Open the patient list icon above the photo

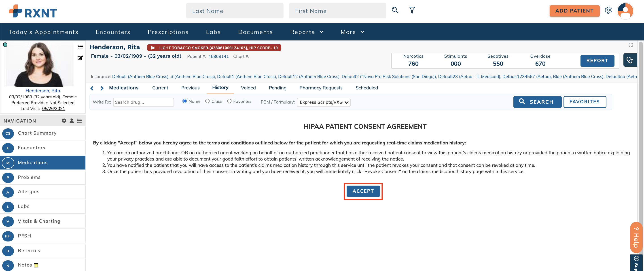[x=80, y=47]
